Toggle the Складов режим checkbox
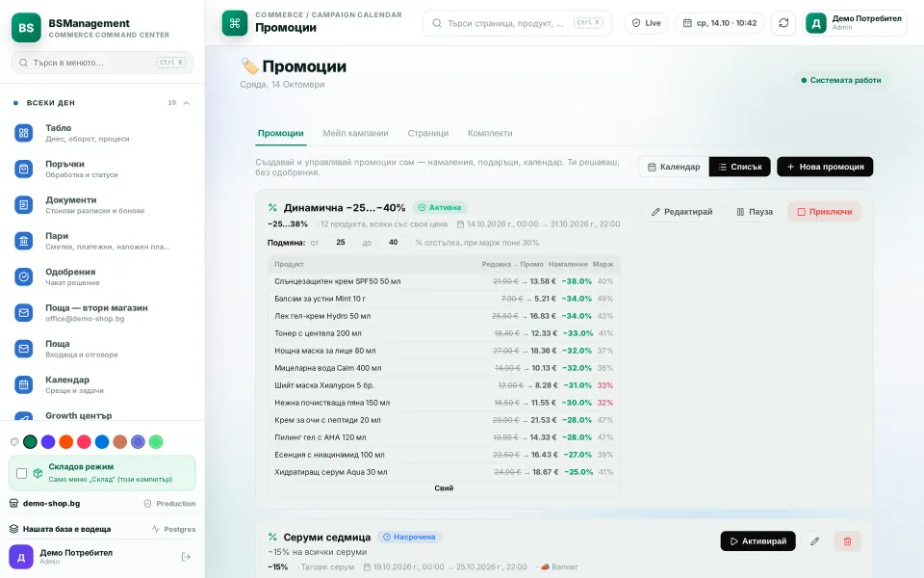The width and height of the screenshot is (924, 578). pos(22,474)
